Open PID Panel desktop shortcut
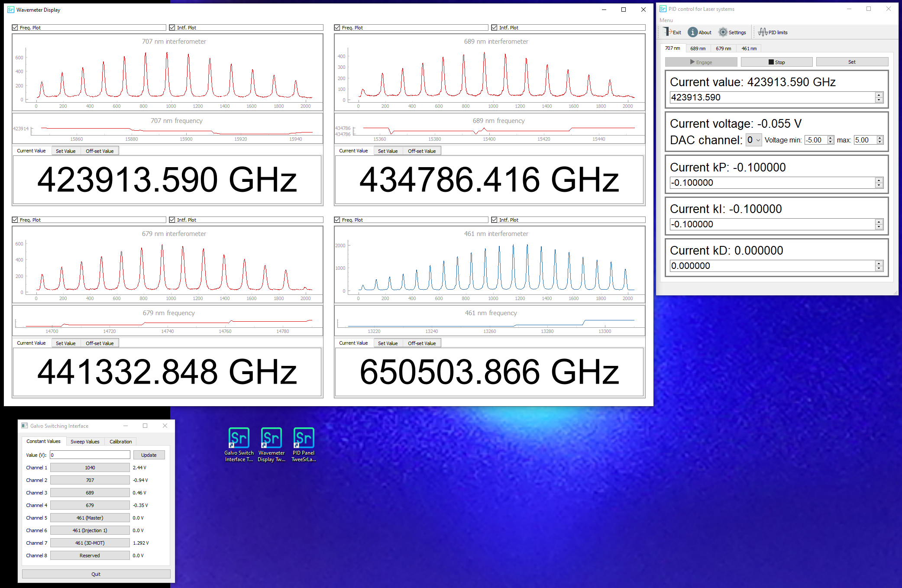902x588 pixels. [x=304, y=444]
